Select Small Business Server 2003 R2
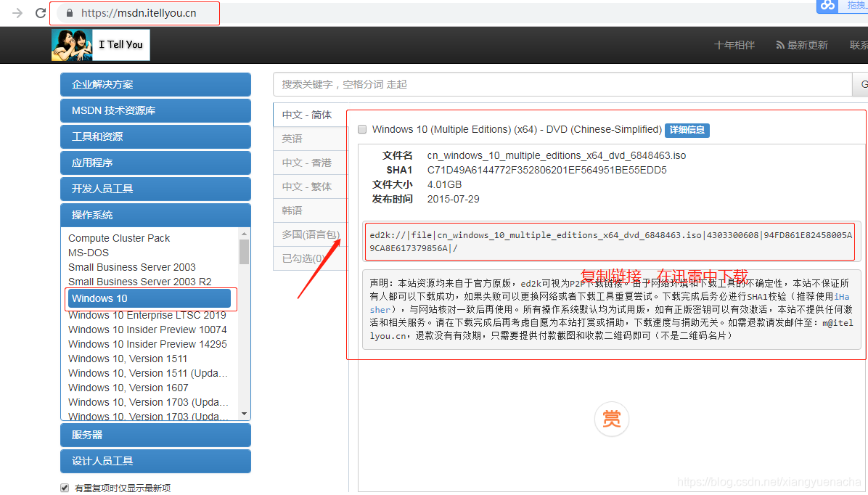Viewport: 868px width, 495px height. click(139, 282)
